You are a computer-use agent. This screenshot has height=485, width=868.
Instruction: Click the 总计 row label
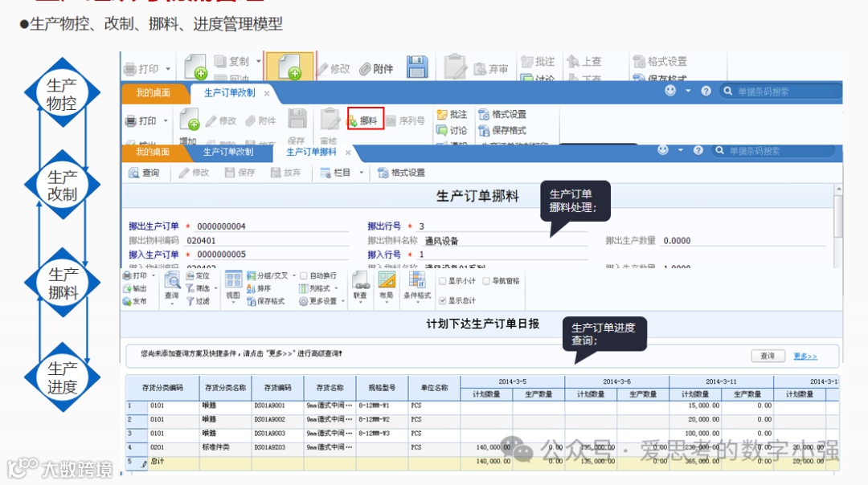(x=158, y=461)
